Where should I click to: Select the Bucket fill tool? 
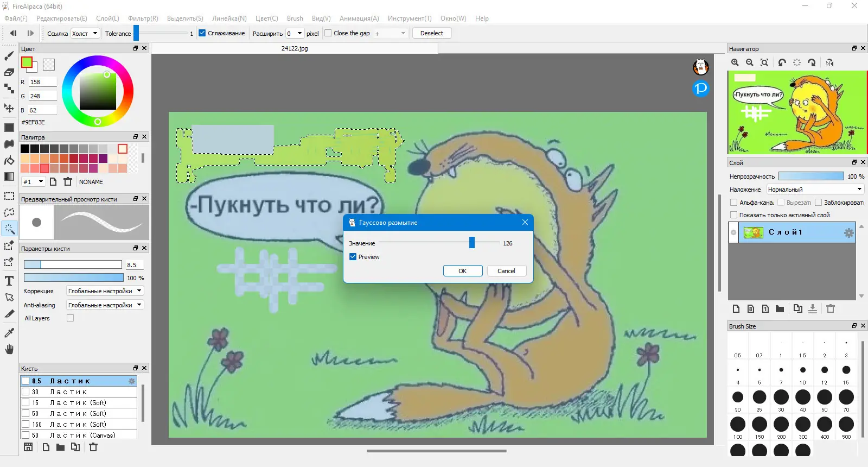click(9, 160)
